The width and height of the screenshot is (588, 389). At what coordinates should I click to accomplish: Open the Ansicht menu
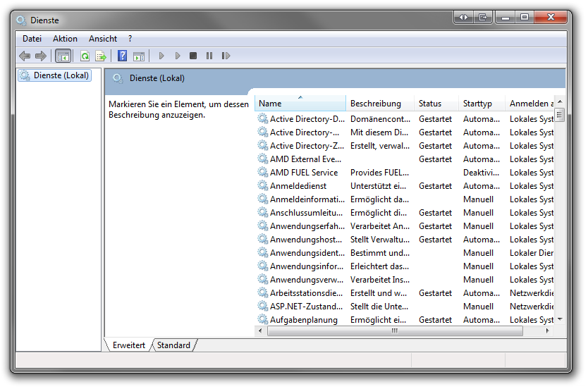pos(103,39)
